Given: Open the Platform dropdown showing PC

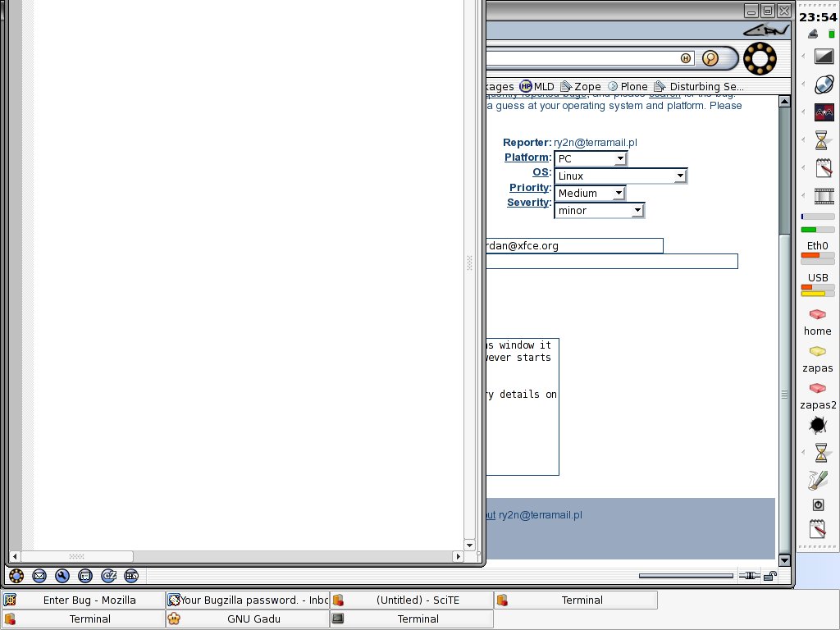Looking at the screenshot, I should [590, 158].
